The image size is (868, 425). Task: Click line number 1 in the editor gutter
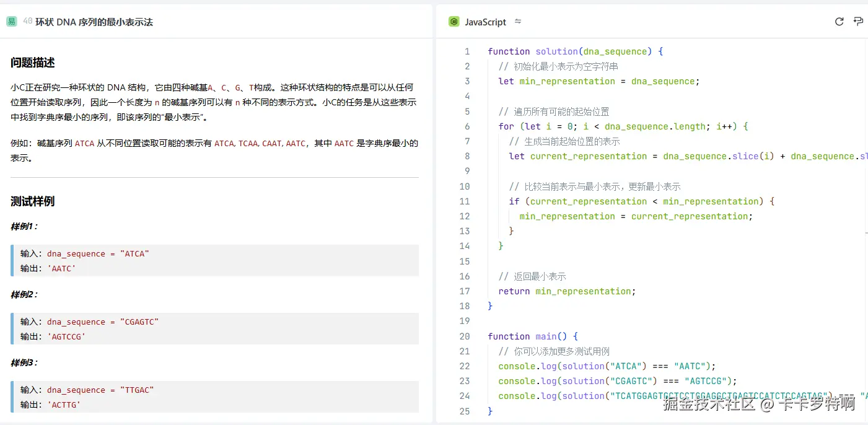click(467, 51)
